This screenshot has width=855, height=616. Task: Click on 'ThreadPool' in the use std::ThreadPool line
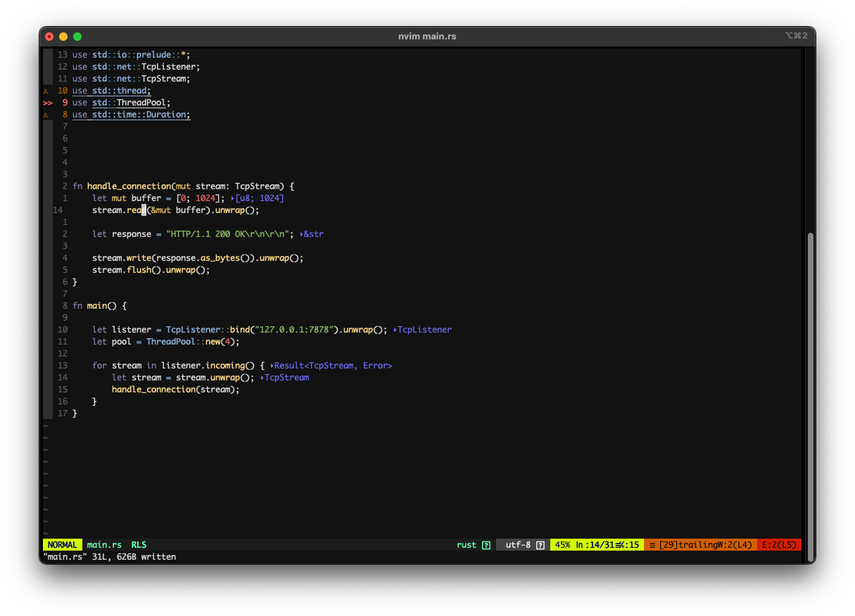coord(141,103)
